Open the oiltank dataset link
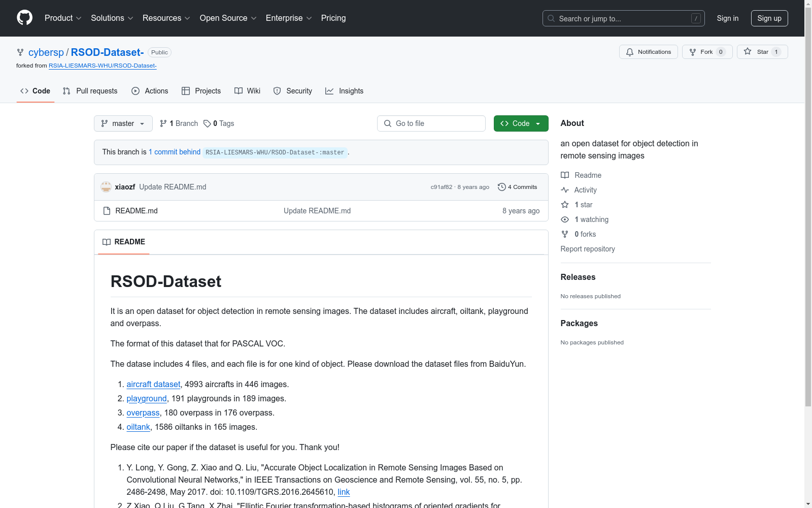The width and height of the screenshot is (812, 508). pos(138,427)
